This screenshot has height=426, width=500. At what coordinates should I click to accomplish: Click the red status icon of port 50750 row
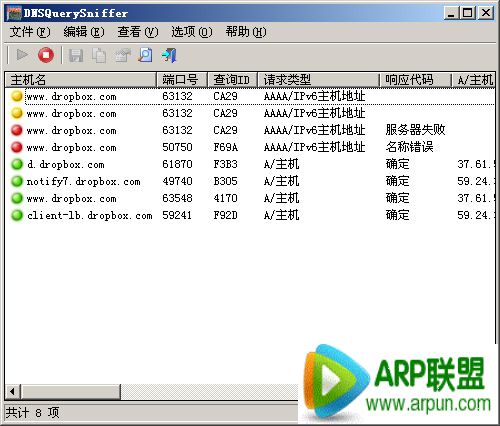coord(17,147)
